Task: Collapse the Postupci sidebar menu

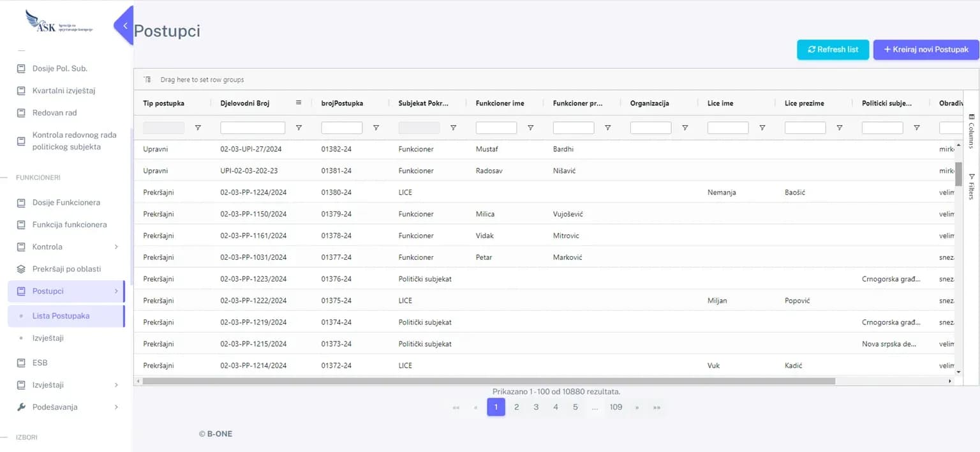Action: pos(116,291)
